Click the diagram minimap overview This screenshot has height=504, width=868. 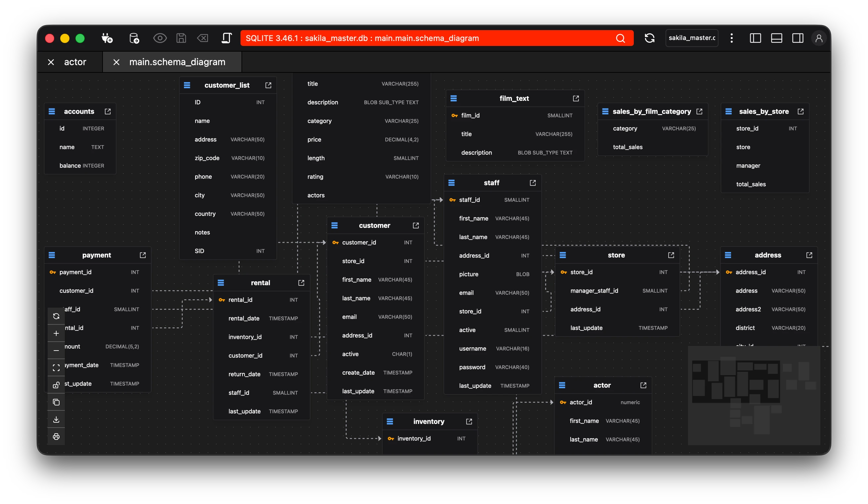(x=754, y=395)
